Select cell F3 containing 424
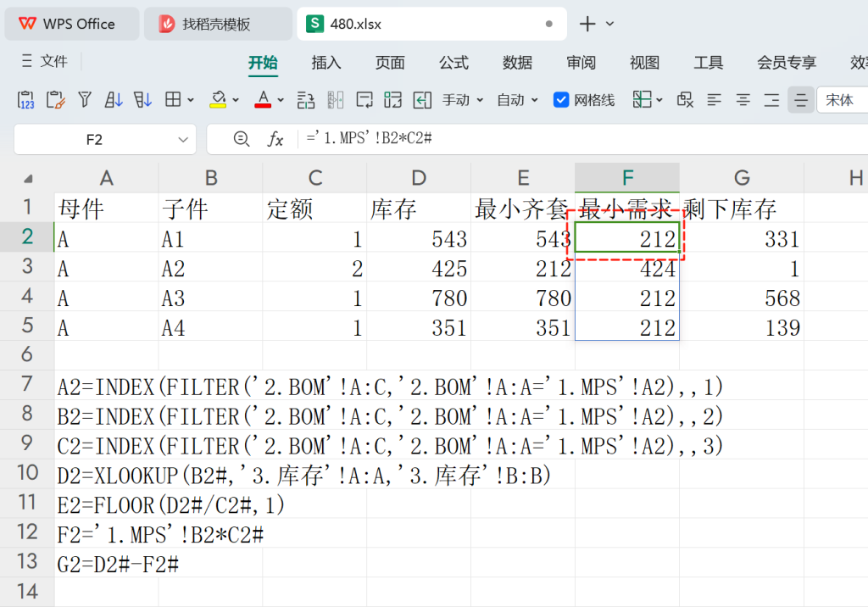This screenshot has width=868, height=607. 627,267
